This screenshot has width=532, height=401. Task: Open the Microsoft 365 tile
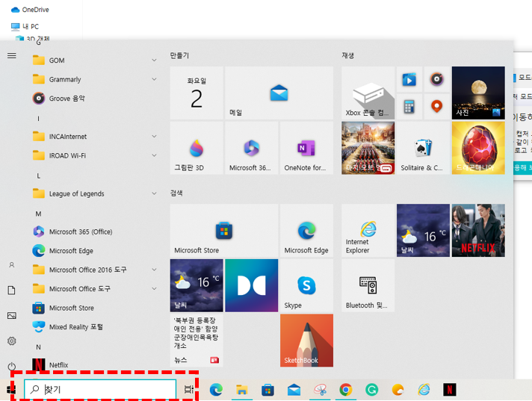point(251,148)
